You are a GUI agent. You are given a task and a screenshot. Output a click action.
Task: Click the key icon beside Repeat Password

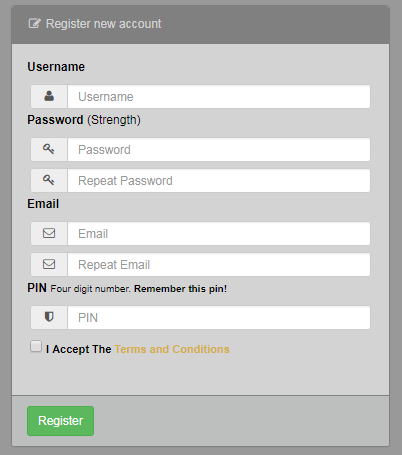[x=49, y=180]
